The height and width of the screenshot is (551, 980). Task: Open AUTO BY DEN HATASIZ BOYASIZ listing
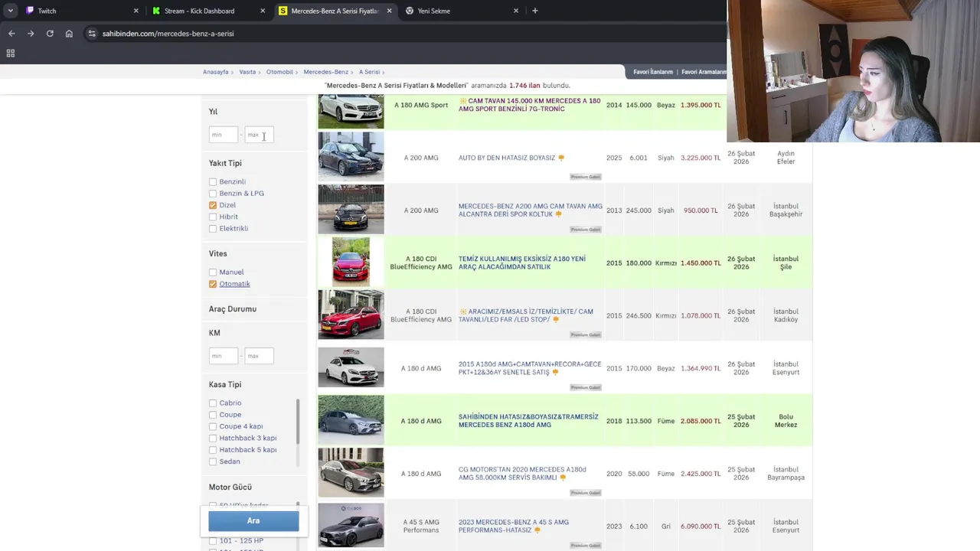pos(507,158)
